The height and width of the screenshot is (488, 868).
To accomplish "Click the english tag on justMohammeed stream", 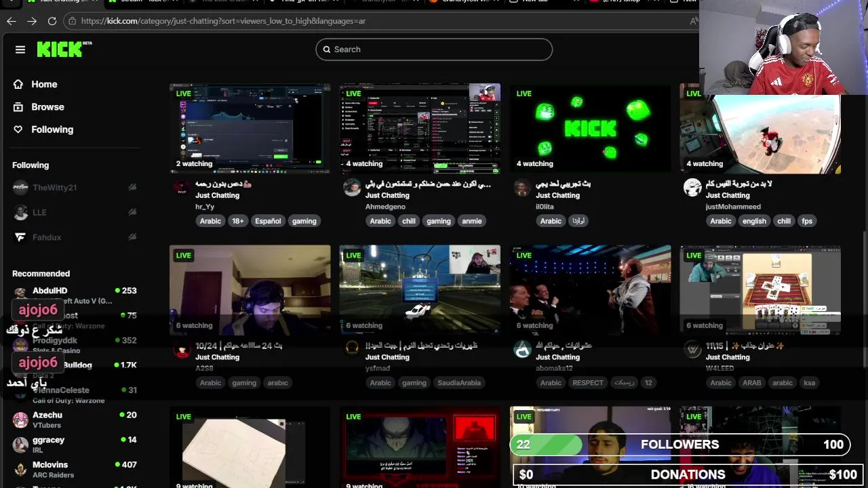I will (x=754, y=221).
